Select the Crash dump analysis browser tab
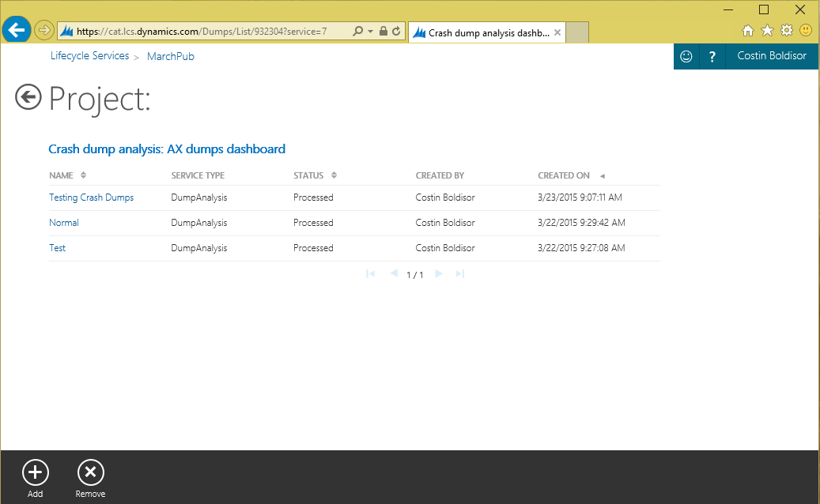 (x=486, y=33)
